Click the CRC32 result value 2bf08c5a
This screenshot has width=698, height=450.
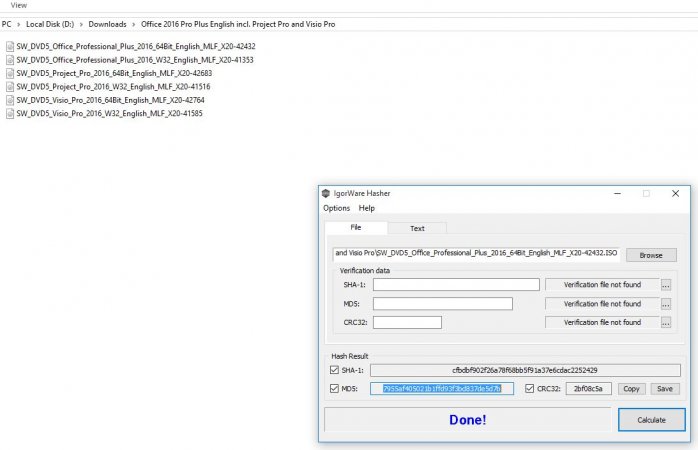tap(588, 389)
